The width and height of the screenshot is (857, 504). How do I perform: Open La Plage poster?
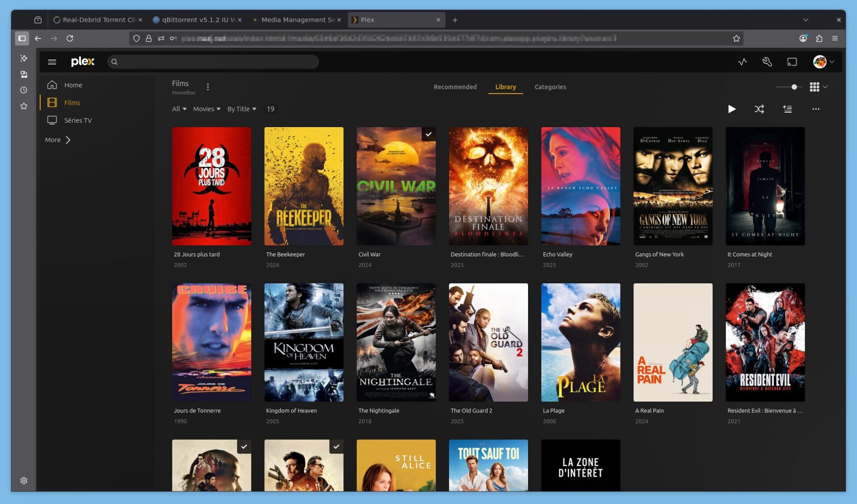point(581,343)
